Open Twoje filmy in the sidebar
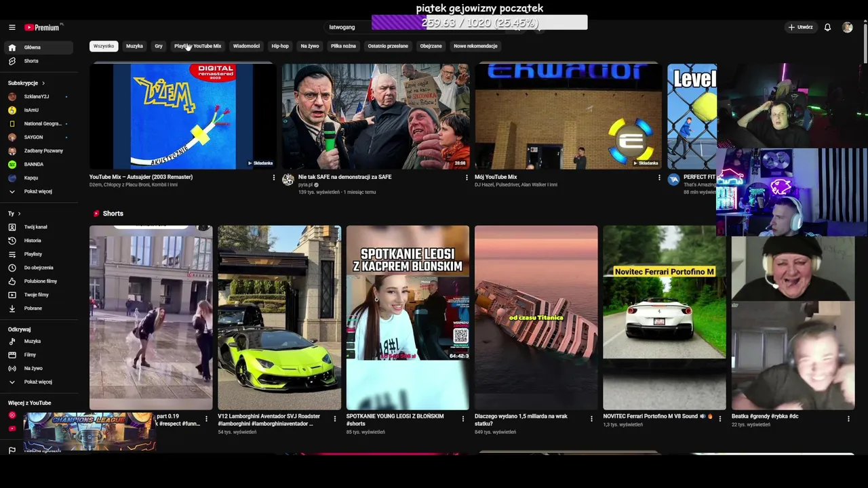Image resolution: width=868 pixels, height=488 pixels. click(x=39, y=295)
